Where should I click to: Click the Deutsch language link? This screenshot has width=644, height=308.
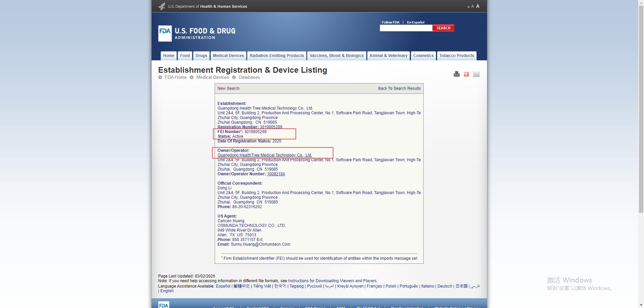tap(445, 286)
